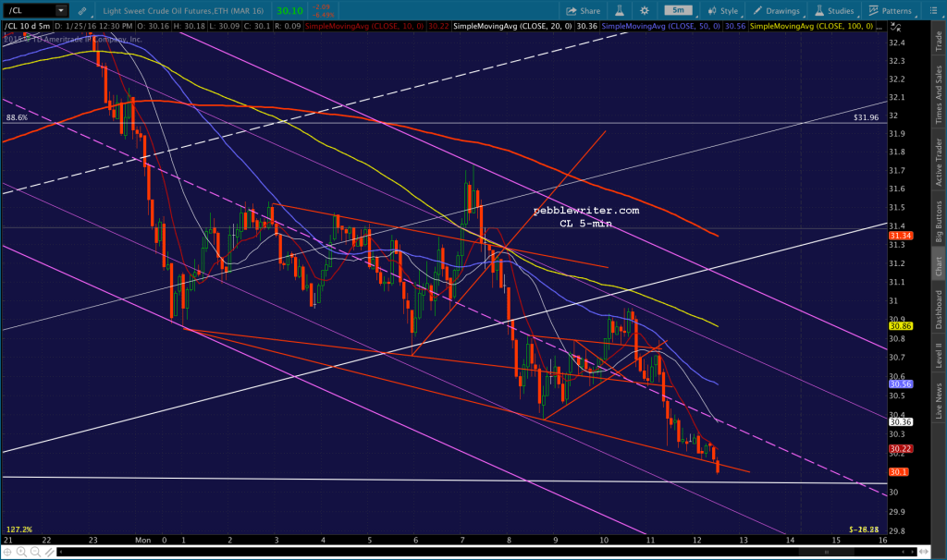Click the red 30.1 last price bubble
Screen dimensions: 947x560
(898, 472)
